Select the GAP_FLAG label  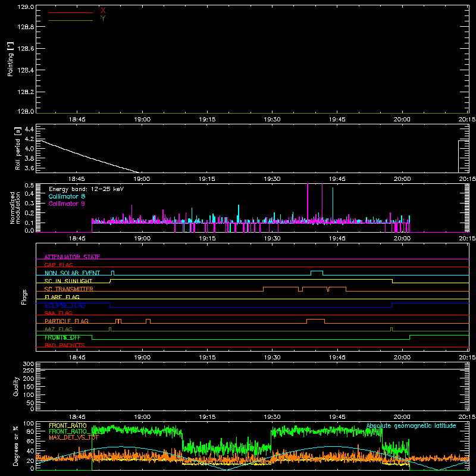pos(58,265)
